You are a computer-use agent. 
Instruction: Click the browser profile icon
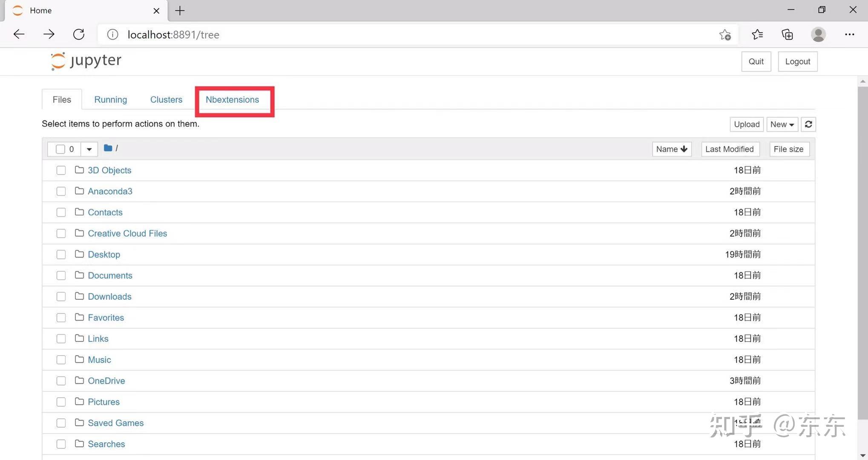(818, 34)
